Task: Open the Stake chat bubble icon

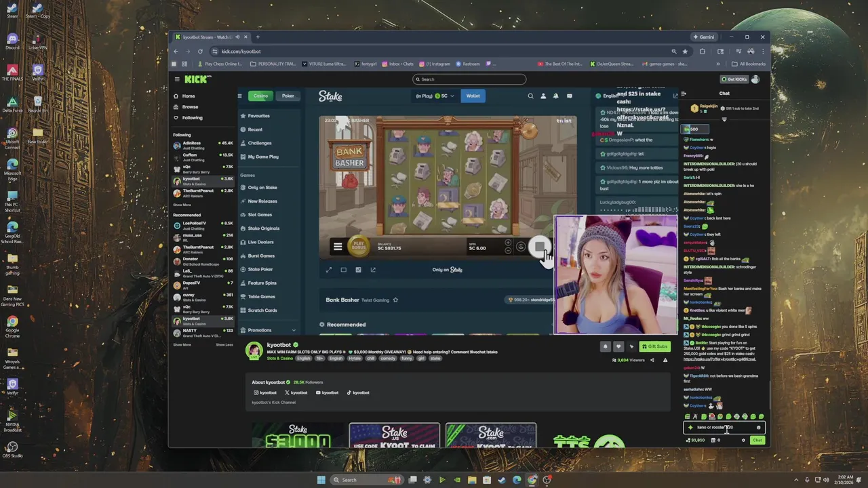Action: coord(569,96)
